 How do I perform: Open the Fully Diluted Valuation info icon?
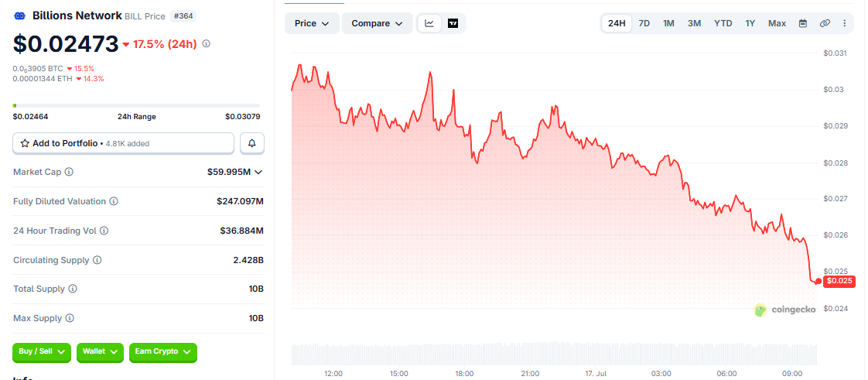(x=114, y=202)
